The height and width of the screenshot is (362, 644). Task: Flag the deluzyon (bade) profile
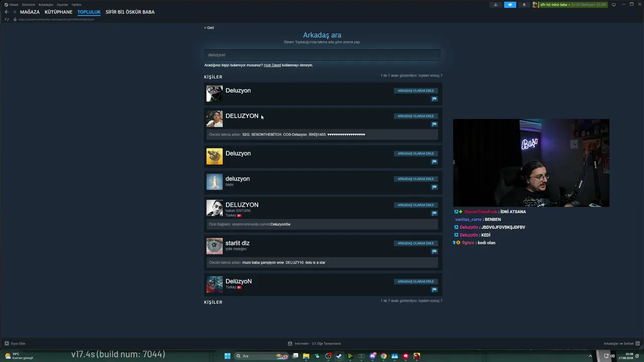point(434,187)
